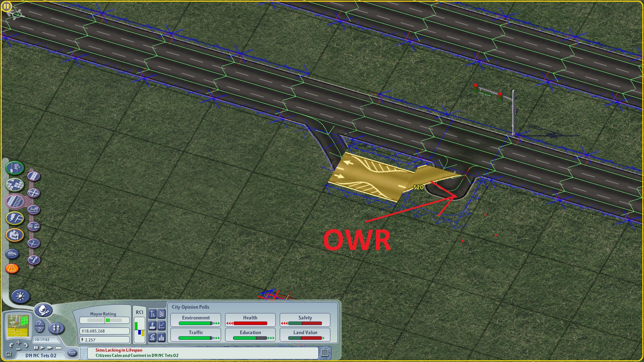Pause the simulation speed control
This screenshot has width=644, height=362.
36,348
